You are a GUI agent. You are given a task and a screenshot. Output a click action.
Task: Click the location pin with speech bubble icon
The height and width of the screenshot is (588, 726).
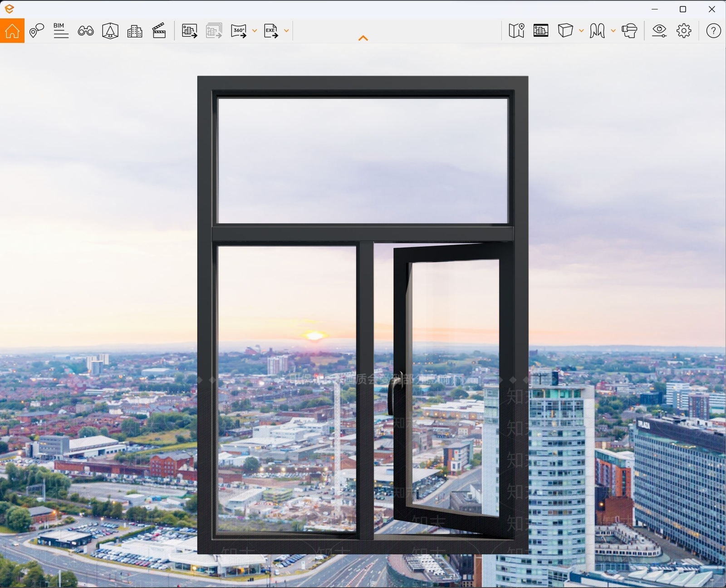tap(37, 31)
